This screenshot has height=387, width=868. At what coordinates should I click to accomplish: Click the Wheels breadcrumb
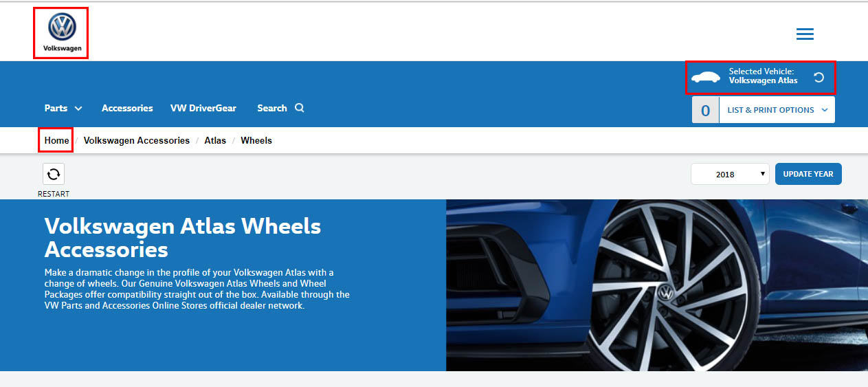(256, 140)
